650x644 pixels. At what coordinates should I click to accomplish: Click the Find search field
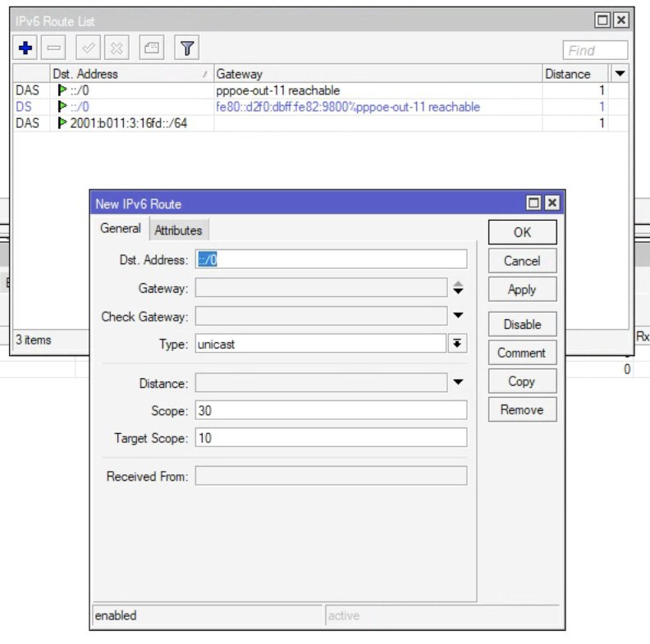(x=595, y=50)
